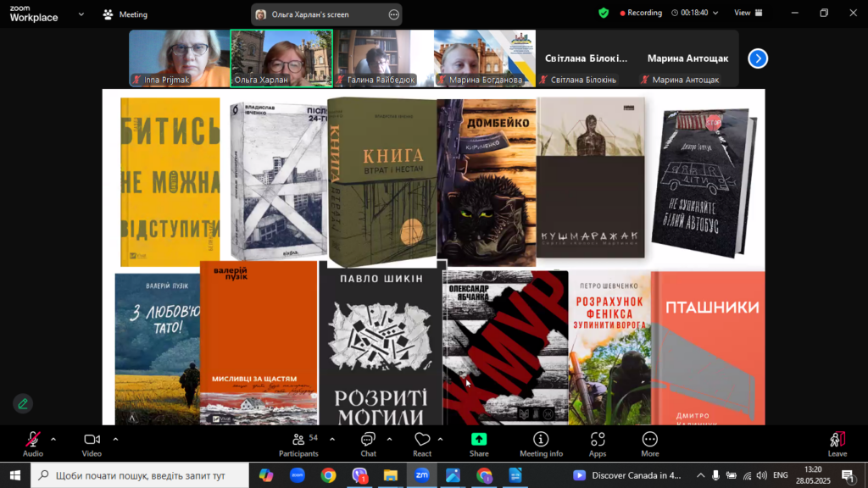Screen dimensions: 868x488
Task: Open second Chrome icon on taskbar
Action: [x=484, y=475]
